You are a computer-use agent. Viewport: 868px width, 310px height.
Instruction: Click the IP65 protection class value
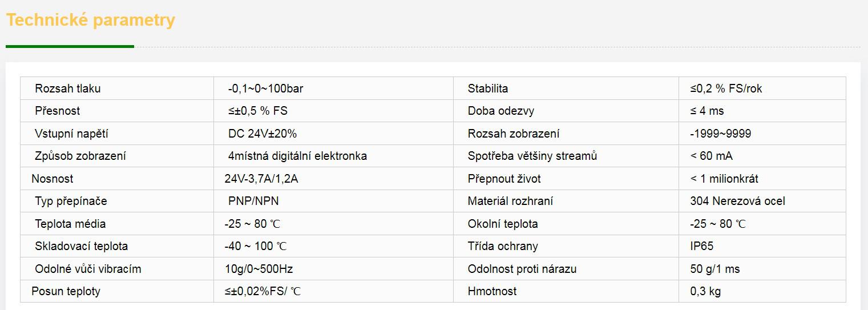point(701,246)
